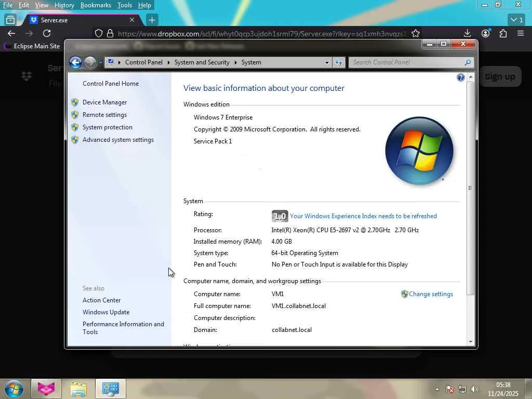Open Firefox hamburger application menu
Image resolution: width=532 pixels, height=399 pixels.
click(x=521, y=33)
